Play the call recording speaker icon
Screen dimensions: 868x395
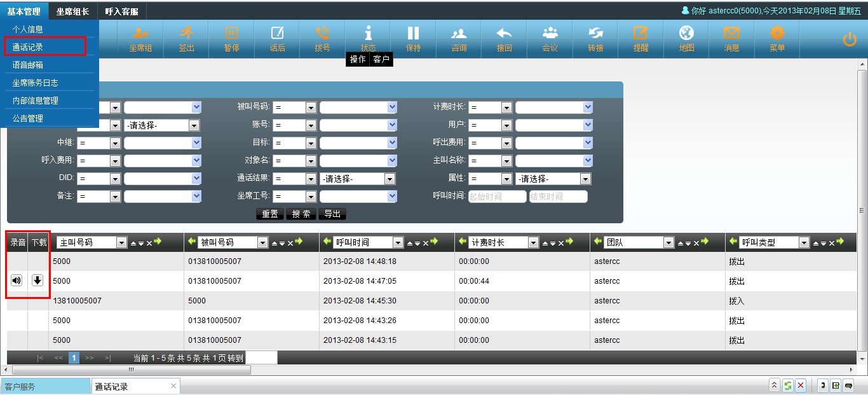click(17, 281)
